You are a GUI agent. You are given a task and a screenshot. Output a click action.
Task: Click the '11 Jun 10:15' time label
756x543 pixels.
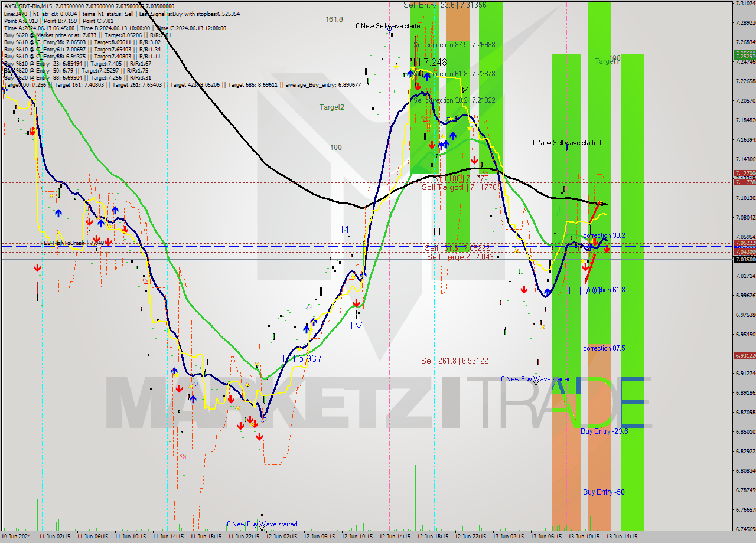point(131,537)
